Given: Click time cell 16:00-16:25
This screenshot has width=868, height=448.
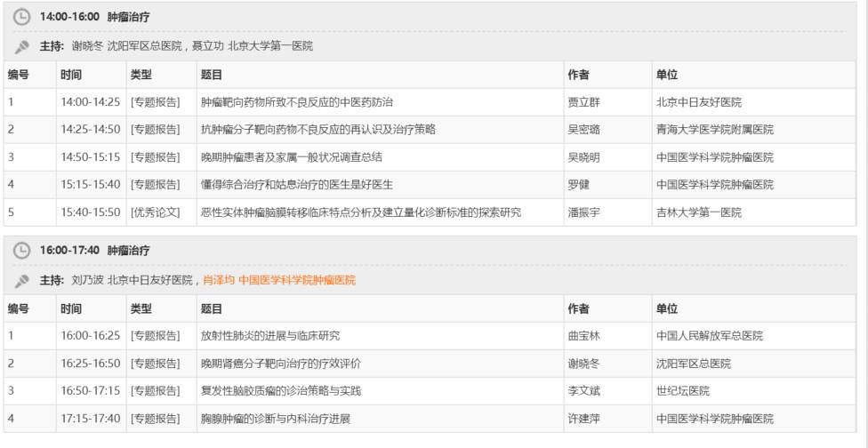Looking at the screenshot, I should click(91, 336).
